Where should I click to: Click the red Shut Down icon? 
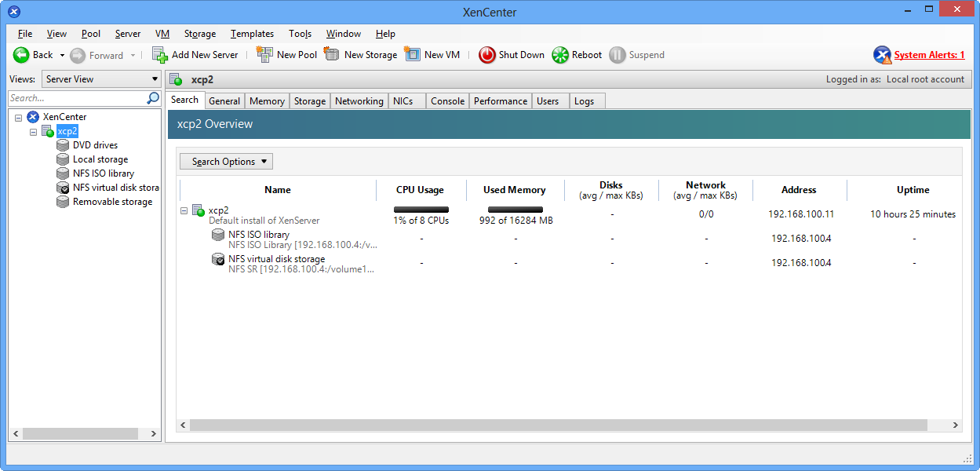487,55
